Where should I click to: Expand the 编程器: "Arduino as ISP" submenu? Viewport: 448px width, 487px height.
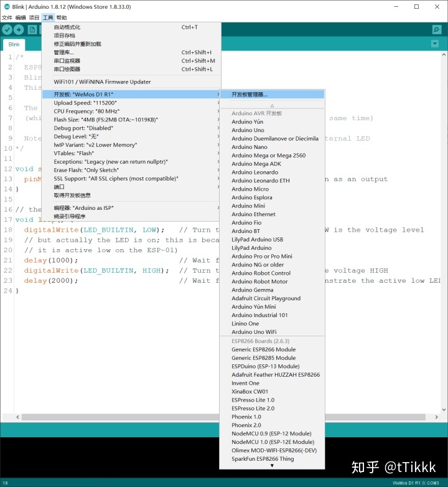[131, 208]
